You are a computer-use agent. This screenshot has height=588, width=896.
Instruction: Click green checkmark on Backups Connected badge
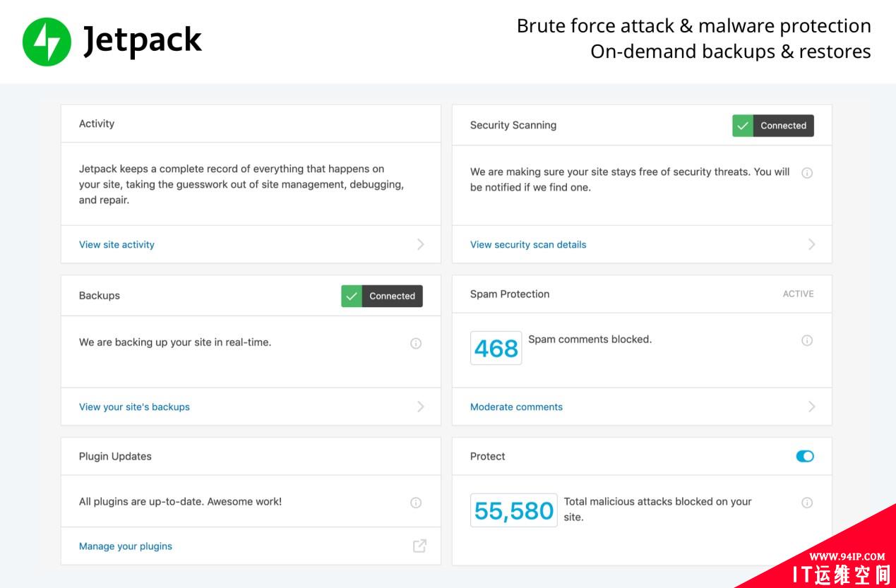(x=352, y=296)
